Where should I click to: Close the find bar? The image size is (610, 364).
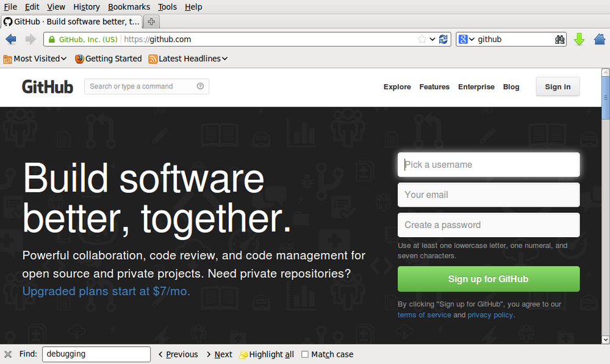pos(8,354)
